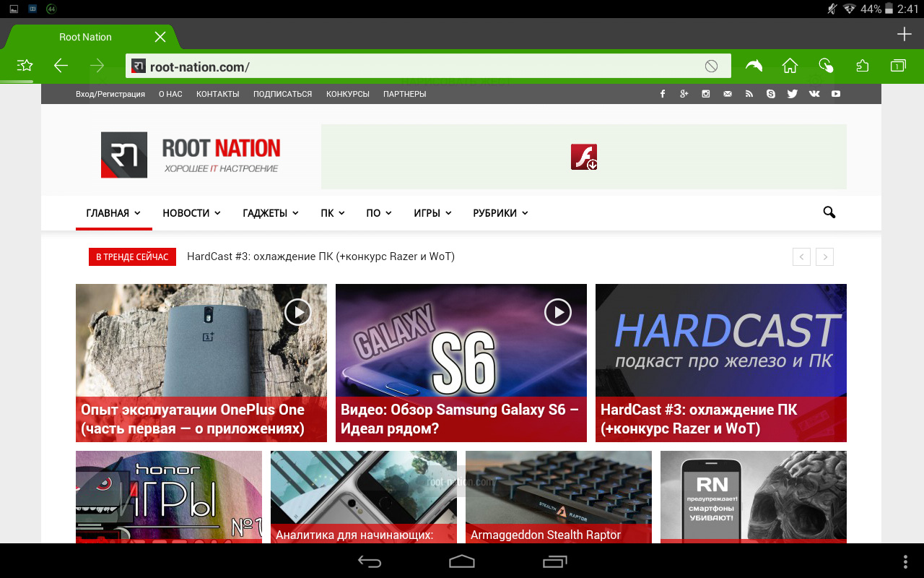Open the В ТРЕНДЕ СЕЙЧАС label

132,256
